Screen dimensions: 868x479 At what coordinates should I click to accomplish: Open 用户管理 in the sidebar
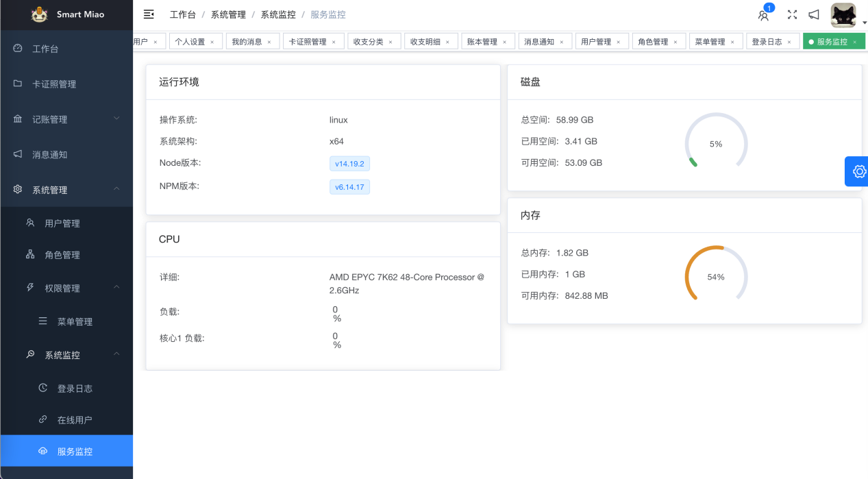(62, 223)
